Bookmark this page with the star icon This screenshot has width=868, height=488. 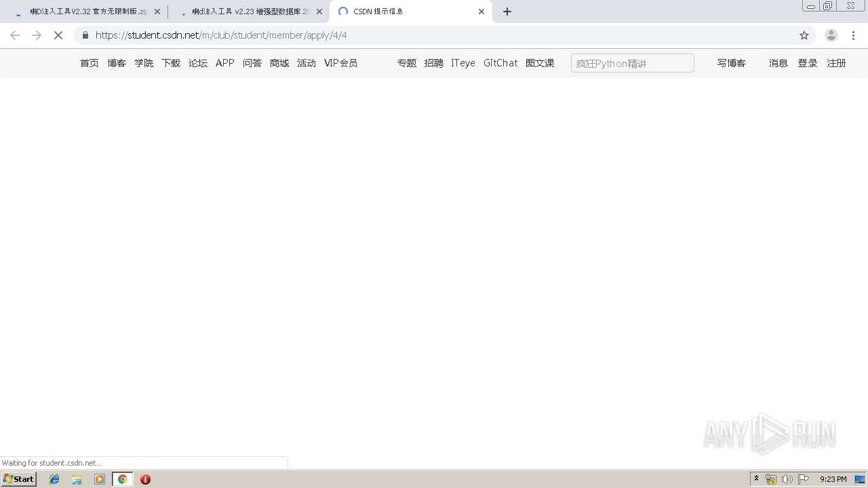(x=804, y=35)
